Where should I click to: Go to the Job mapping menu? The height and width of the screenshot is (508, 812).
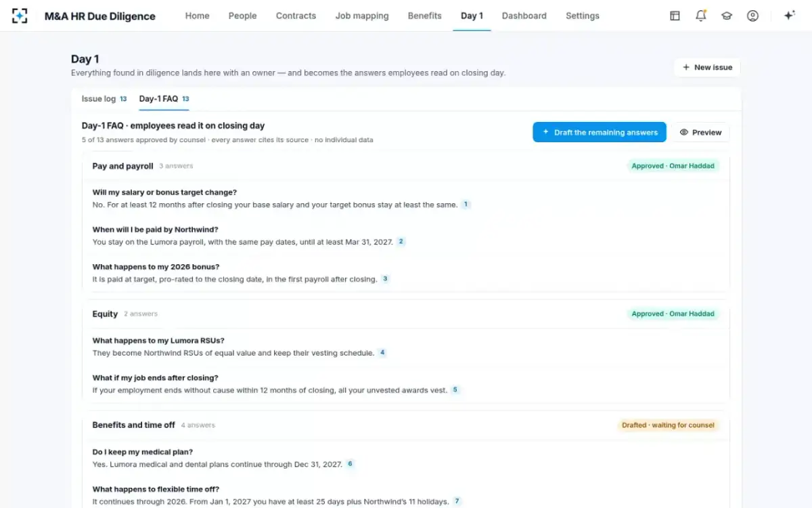coord(362,16)
